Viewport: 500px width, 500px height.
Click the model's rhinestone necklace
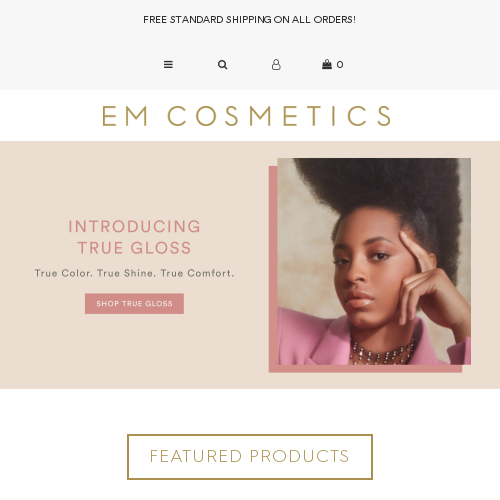click(382, 353)
